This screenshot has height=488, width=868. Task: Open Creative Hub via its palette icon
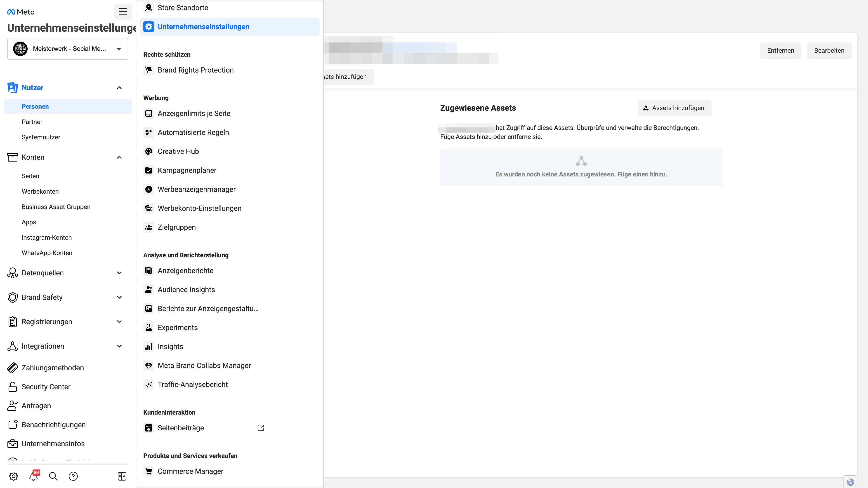pos(149,151)
